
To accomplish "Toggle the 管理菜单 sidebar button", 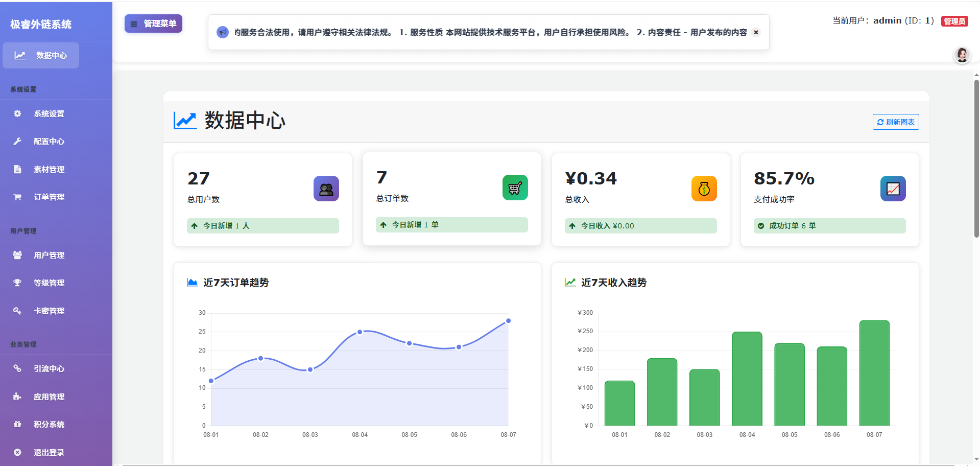I will point(153,24).
